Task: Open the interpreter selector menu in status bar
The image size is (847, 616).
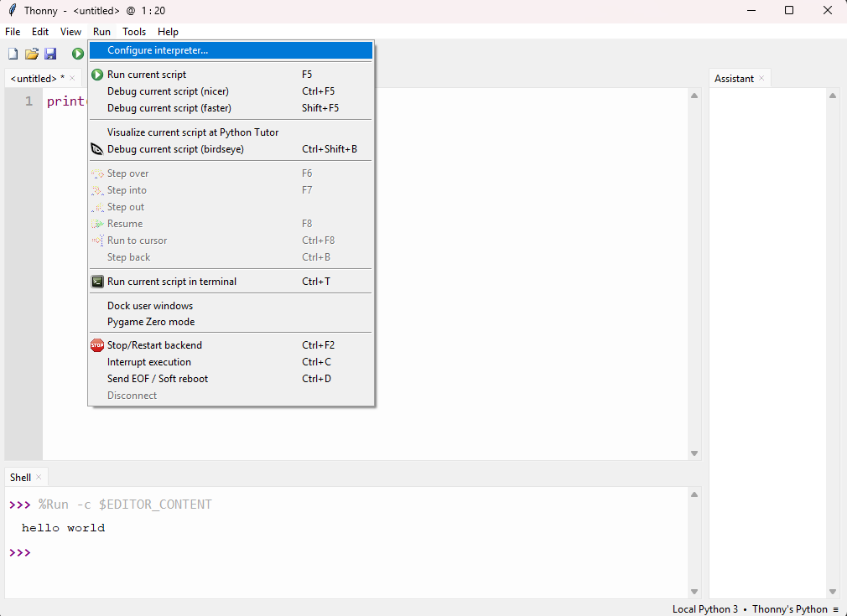Action: click(835, 609)
